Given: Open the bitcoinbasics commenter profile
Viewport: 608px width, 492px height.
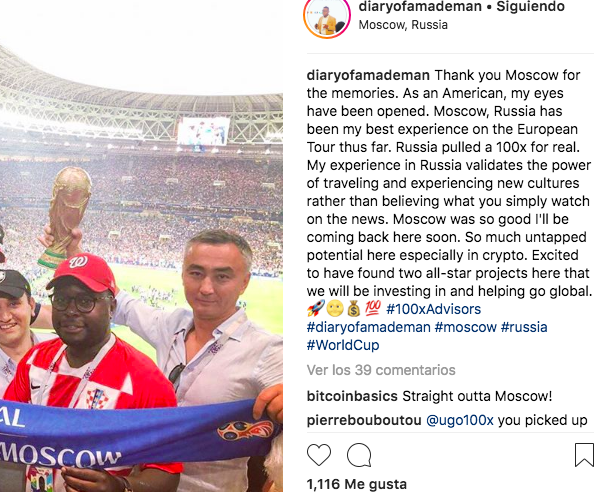Looking at the screenshot, I should pos(352,396).
